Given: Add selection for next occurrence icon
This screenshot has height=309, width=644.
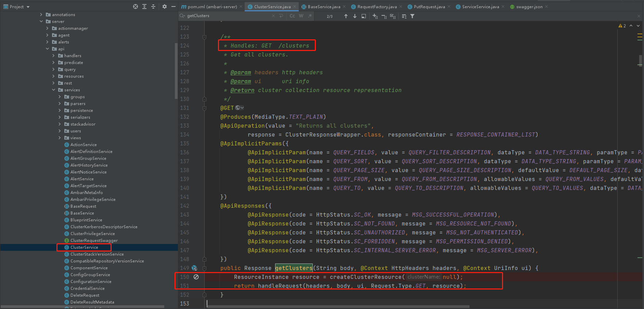Looking at the screenshot, I should 375,16.
